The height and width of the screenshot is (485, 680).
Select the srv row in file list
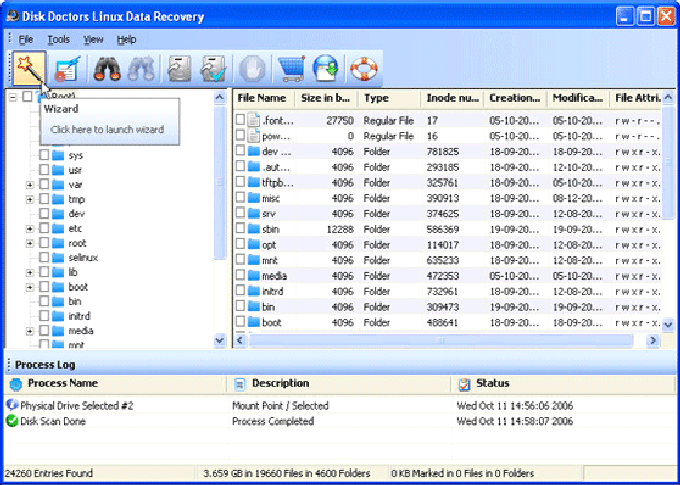coord(448,213)
